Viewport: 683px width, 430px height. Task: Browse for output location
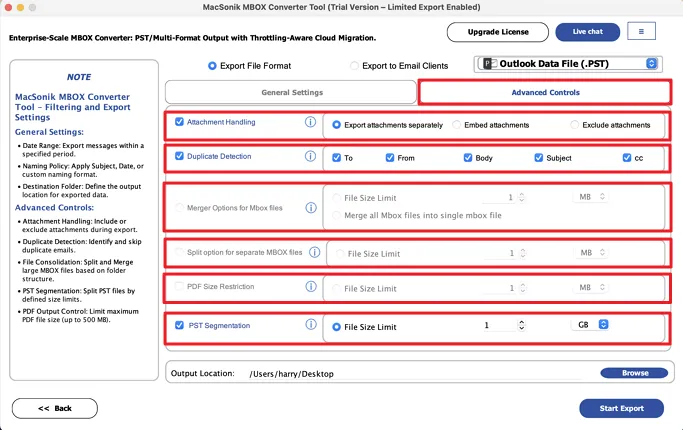[x=634, y=373]
